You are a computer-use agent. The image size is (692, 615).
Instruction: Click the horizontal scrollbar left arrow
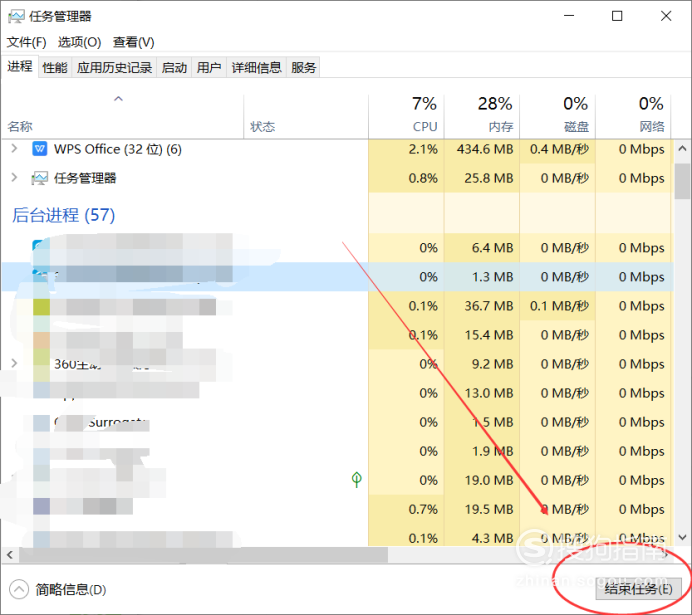coord(10,555)
